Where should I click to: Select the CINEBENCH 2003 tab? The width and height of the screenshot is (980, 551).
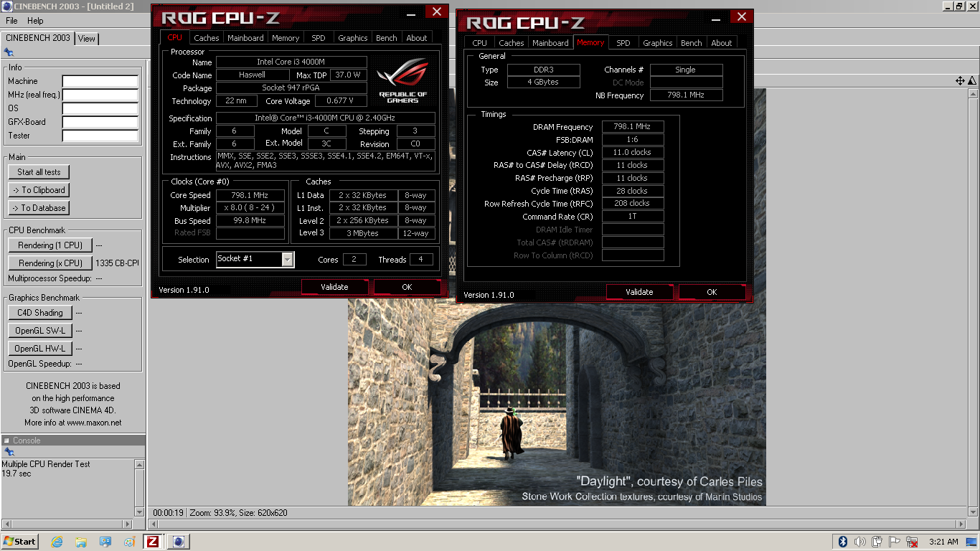point(37,38)
